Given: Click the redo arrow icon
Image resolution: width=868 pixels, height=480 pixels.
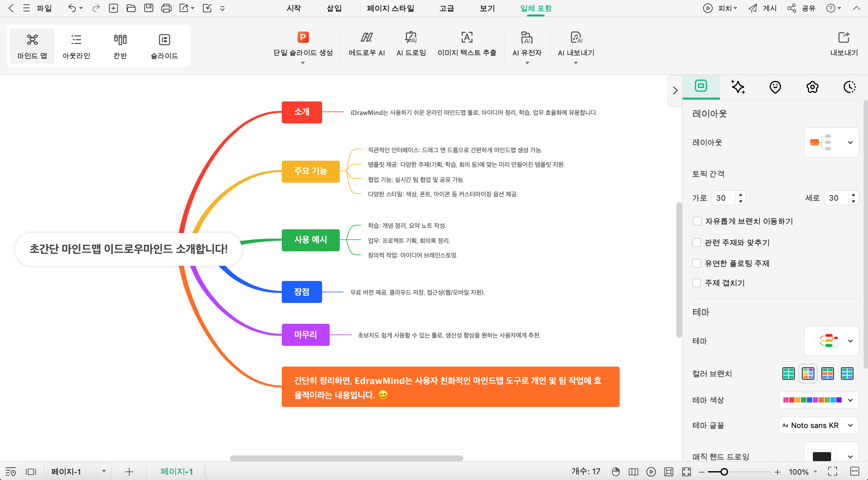Looking at the screenshot, I should [x=96, y=8].
